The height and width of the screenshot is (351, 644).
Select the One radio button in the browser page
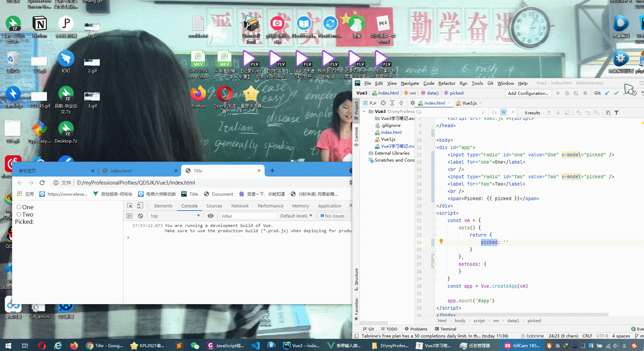[x=19, y=207]
